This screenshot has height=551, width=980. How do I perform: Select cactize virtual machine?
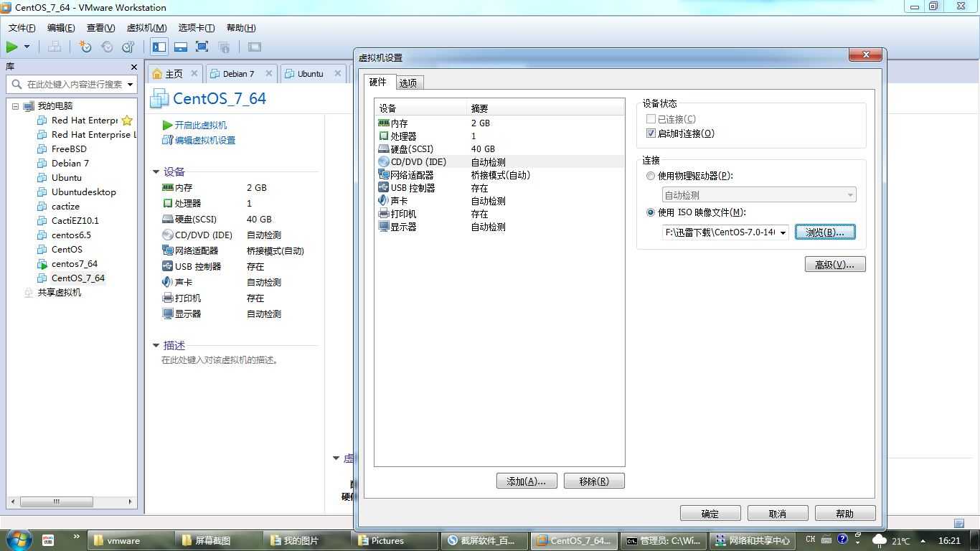click(x=65, y=207)
